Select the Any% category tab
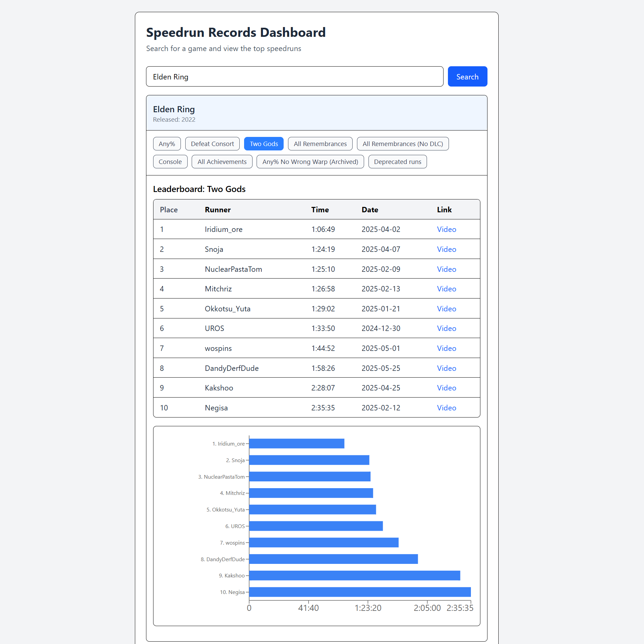The width and height of the screenshot is (644, 644). coord(167,144)
